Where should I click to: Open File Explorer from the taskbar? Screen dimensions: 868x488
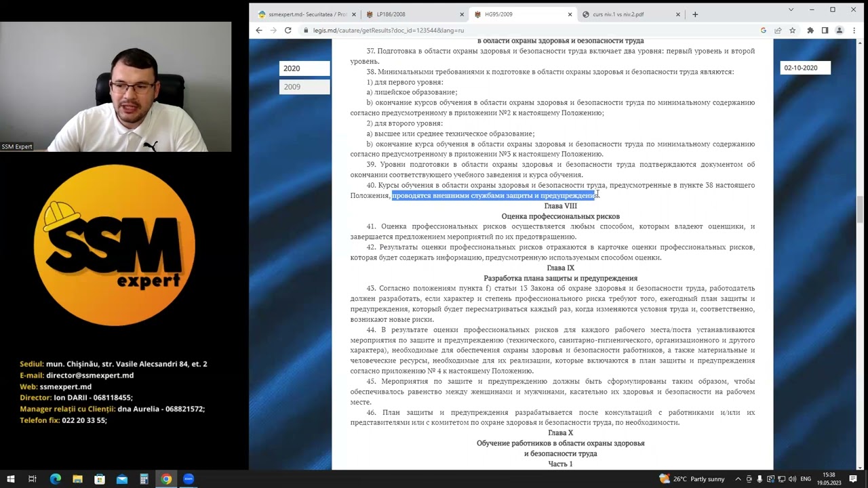pyautogui.click(x=77, y=479)
